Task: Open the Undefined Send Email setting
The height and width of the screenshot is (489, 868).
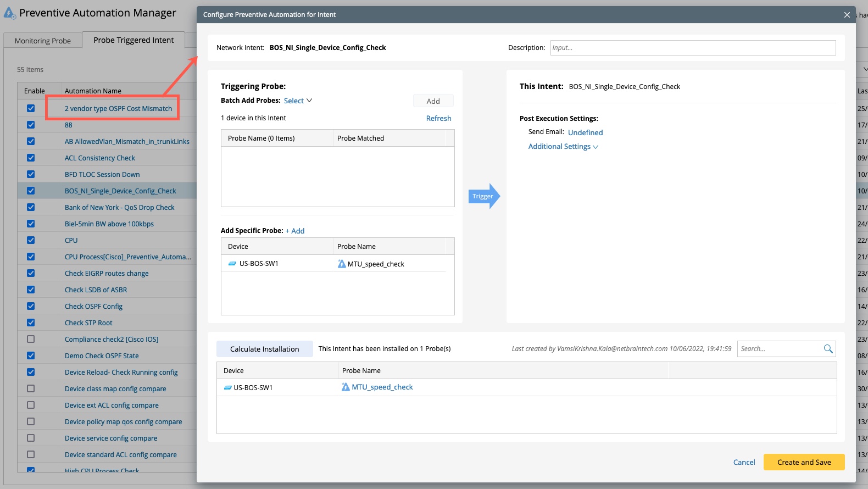Action: pyautogui.click(x=585, y=132)
